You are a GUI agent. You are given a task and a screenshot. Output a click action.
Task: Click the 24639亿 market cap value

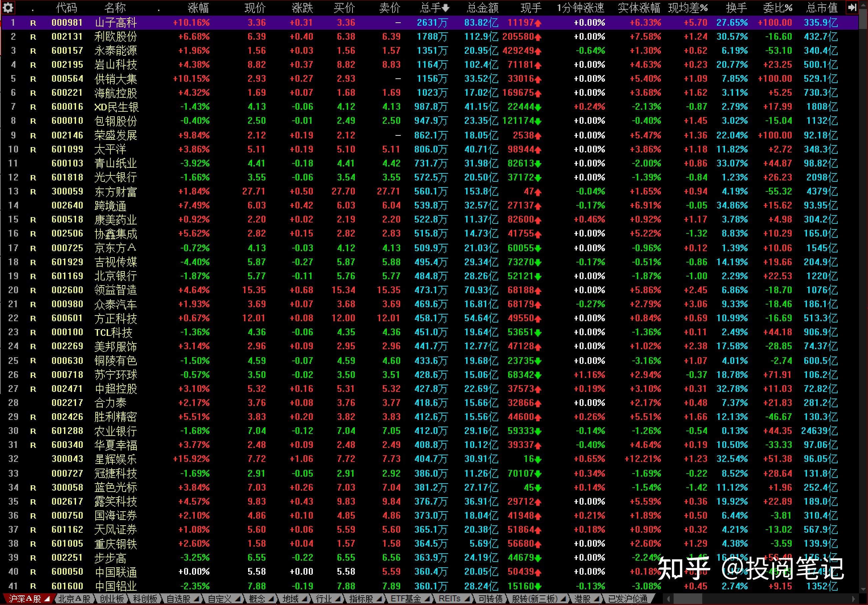pyautogui.click(x=819, y=431)
